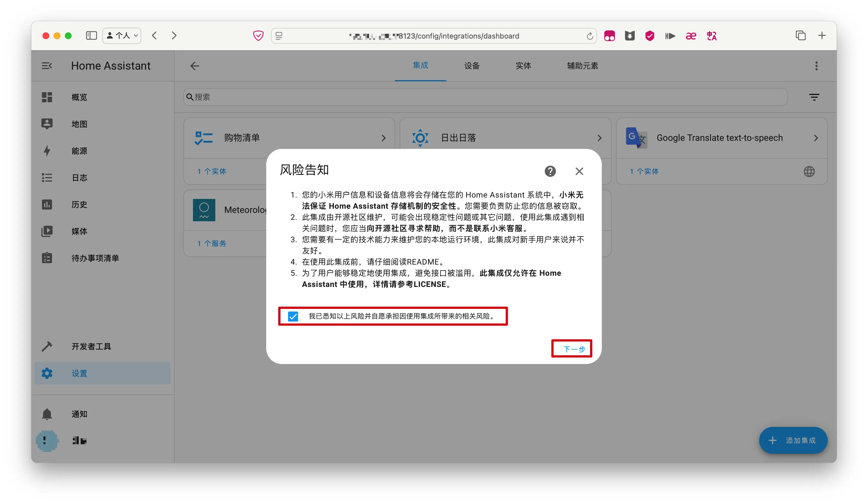This screenshot has height=504, width=868.
Task: Open the 概览 overview page
Action: pyautogui.click(x=79, y=97)
